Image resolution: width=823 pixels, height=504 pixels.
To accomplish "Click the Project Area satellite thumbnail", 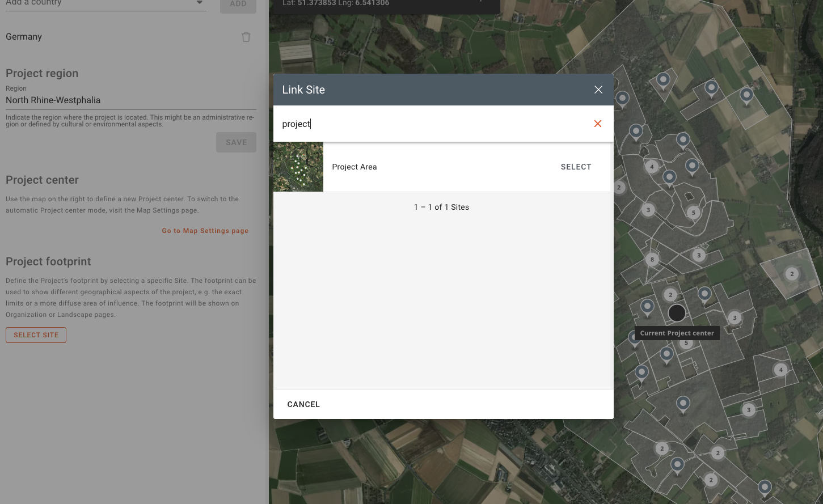I will pyautogui.click(x=298, y=167).
